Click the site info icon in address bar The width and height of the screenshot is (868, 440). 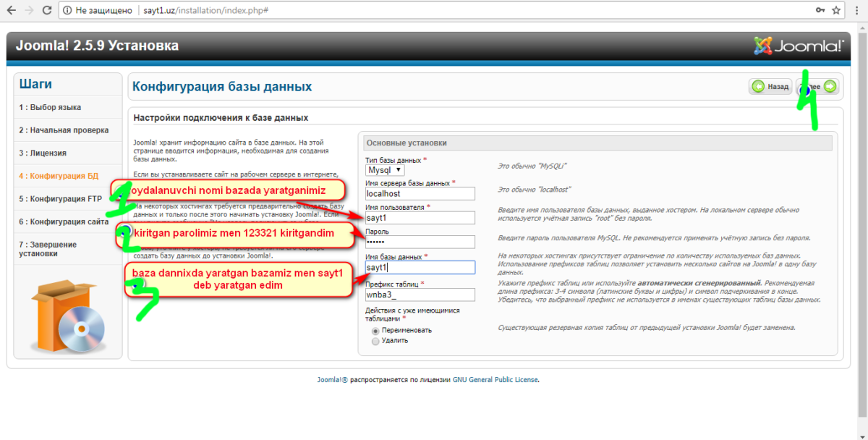(x=67, y=11)
